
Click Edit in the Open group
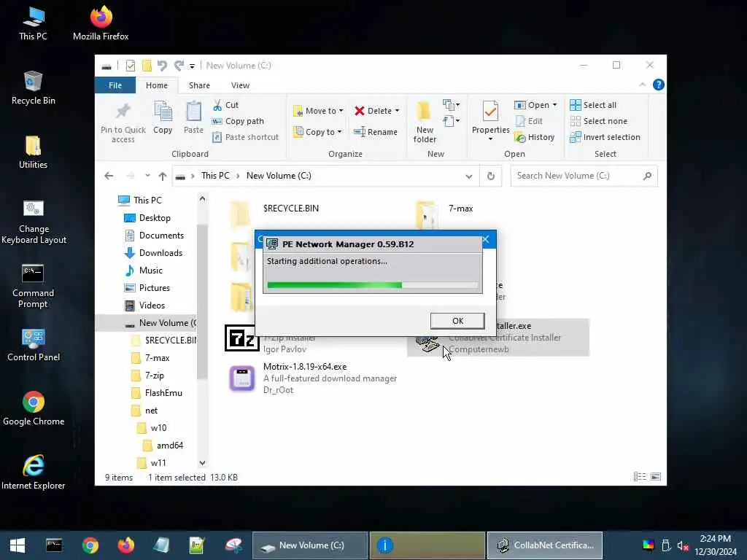(529, 121)
